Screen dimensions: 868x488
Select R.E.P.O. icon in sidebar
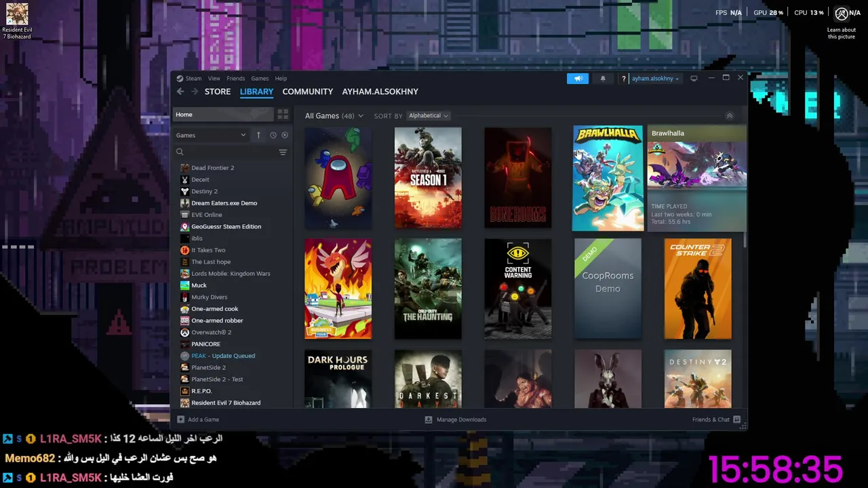coord(184,391)
